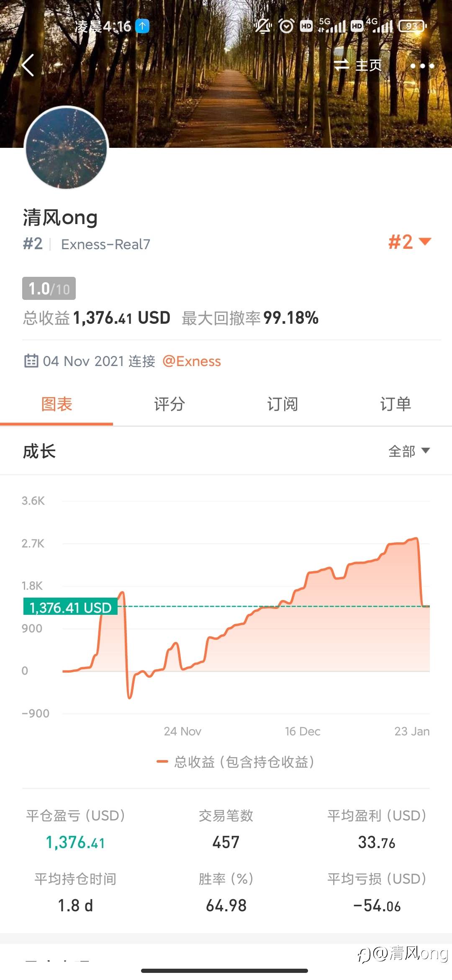Toggle the 总收益 chart legend series
The height and width of the screenshot is (980, 452).
(235, 762)
